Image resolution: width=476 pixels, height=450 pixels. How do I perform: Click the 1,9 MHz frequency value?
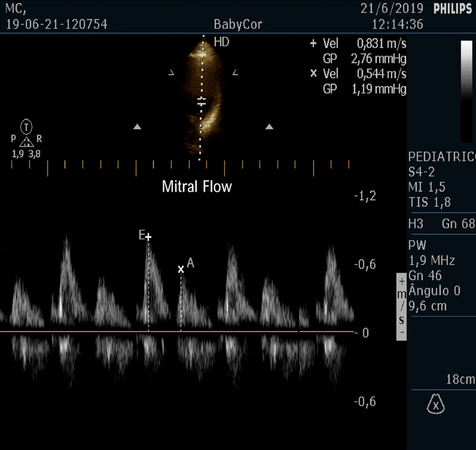(432, 261)
